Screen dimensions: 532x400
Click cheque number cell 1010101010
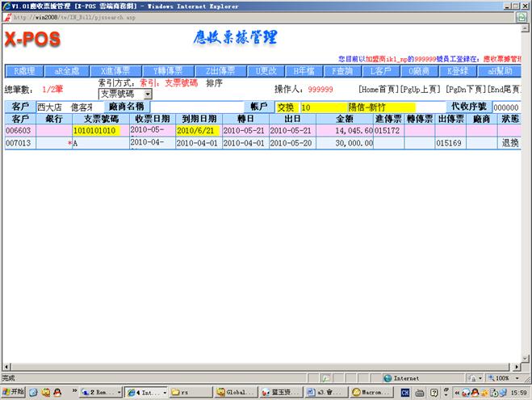[x=95, y=130]
